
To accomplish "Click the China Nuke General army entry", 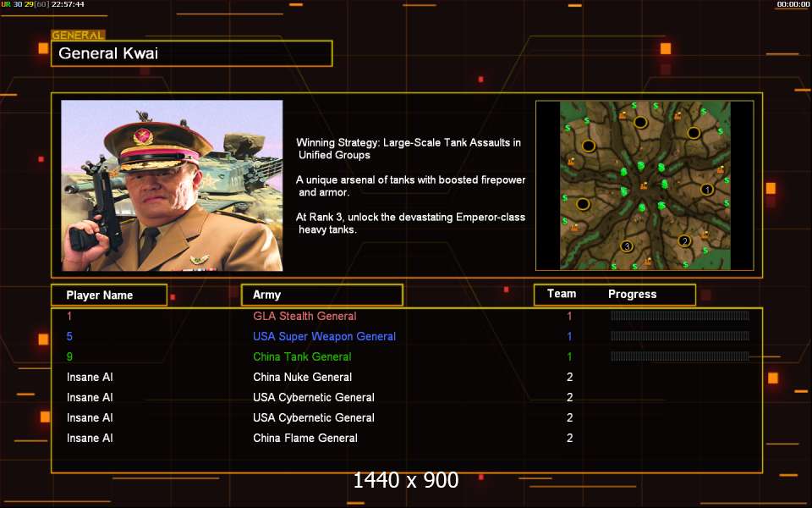I will coord(302,377).
